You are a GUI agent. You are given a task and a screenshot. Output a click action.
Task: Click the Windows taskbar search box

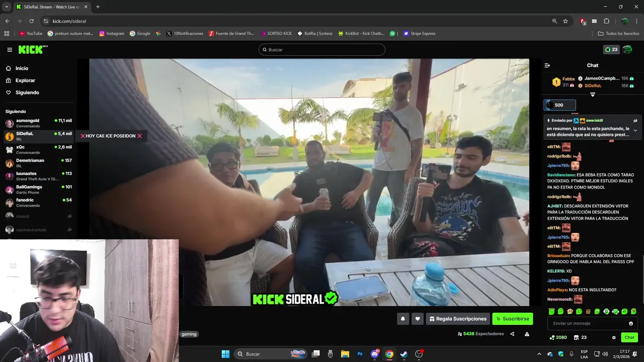272,354
